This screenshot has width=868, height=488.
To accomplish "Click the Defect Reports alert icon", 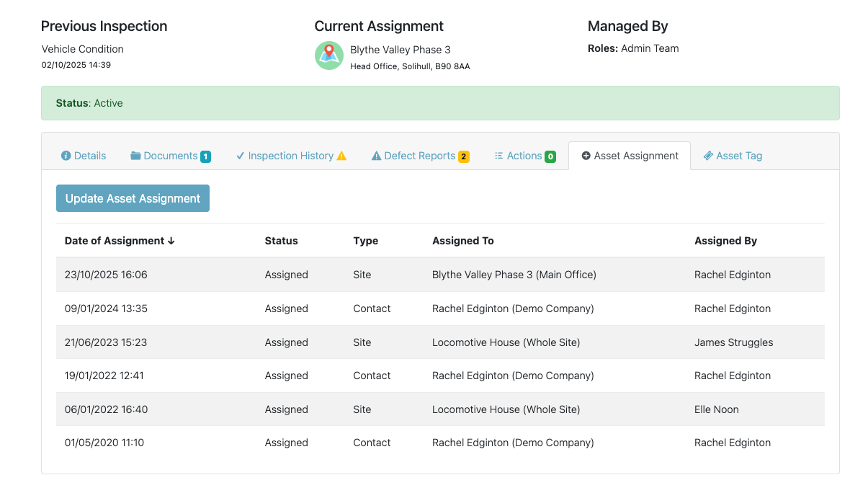I will (x=376, y=156).
